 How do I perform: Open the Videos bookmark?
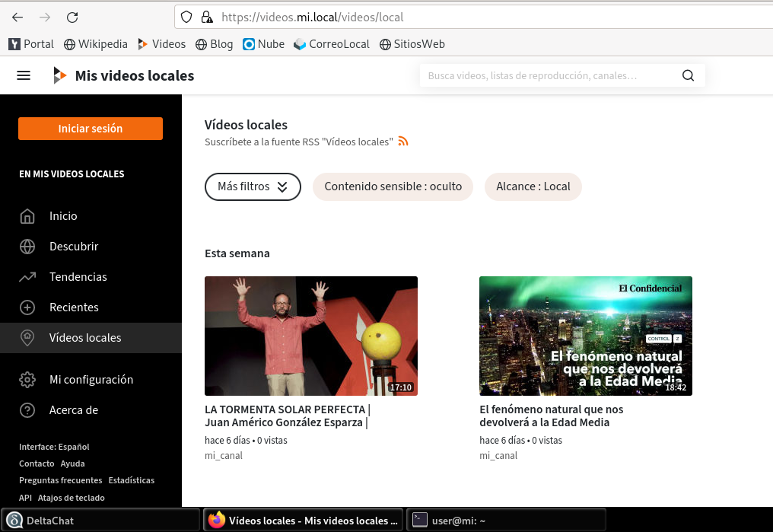[162, 44]
